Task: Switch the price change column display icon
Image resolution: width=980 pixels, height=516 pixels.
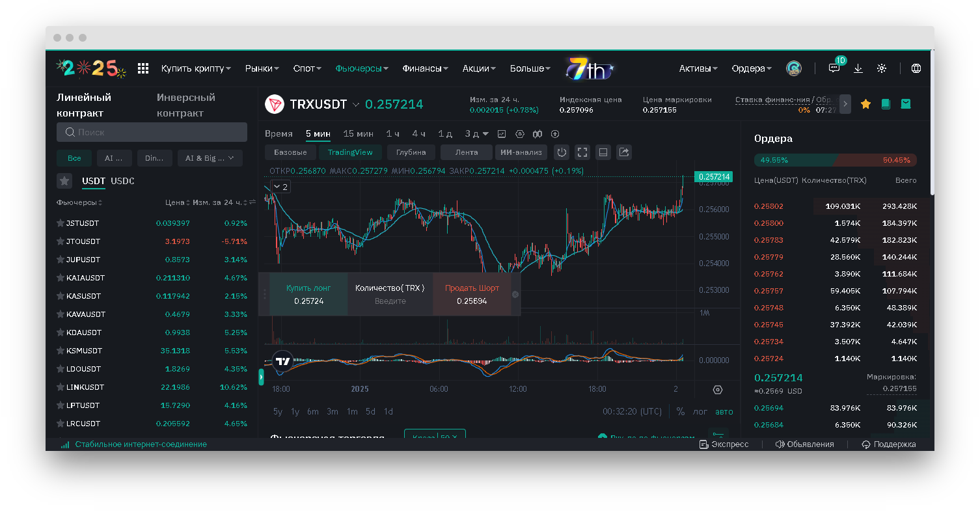Action: [252, 202]
